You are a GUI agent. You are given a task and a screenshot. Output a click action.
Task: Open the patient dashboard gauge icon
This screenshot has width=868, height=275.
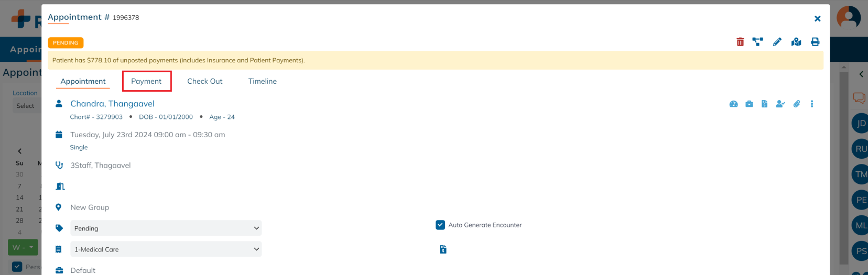(x=733, y=104)
